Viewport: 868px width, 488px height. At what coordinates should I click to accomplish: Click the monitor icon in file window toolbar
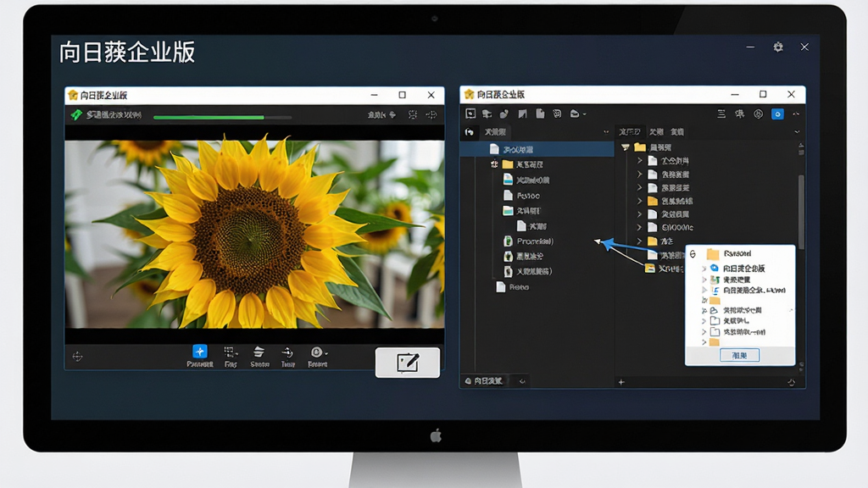click(470, 114)
